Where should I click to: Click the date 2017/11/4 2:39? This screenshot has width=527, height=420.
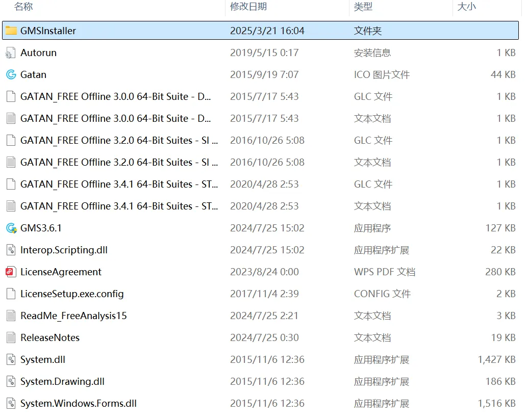pyautogui.click(x=264, y=294)
